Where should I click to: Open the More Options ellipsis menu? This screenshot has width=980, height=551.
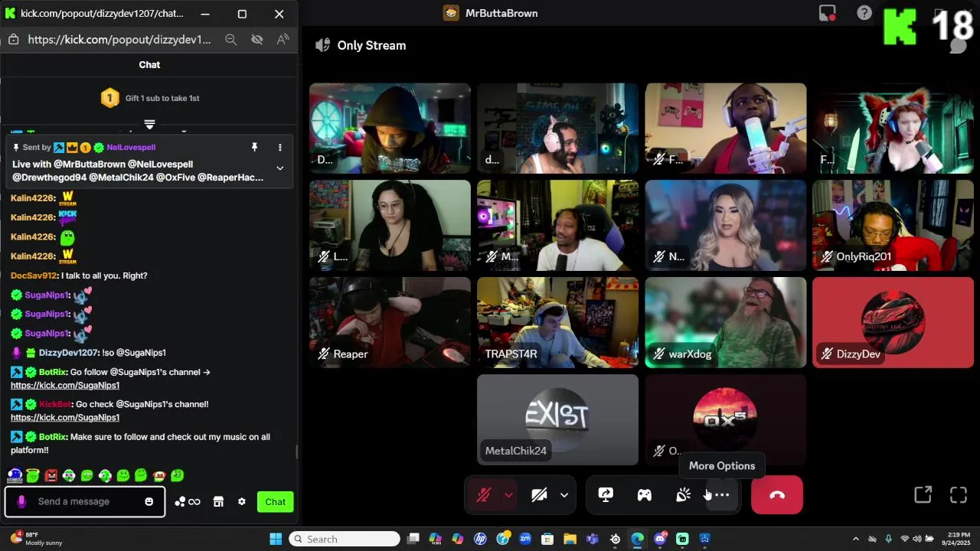click(x=722, y=495)
